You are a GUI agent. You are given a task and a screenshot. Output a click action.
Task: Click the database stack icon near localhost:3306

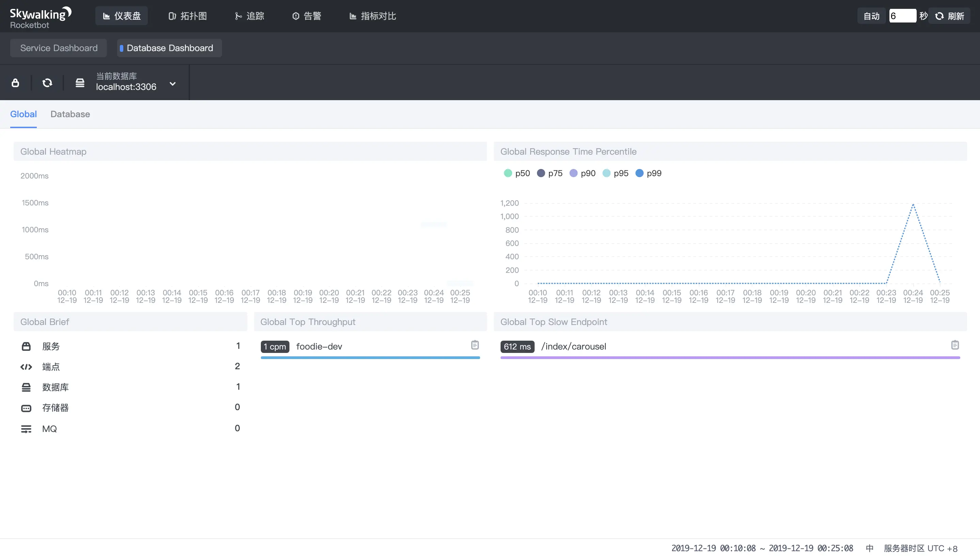click(80, 83)
